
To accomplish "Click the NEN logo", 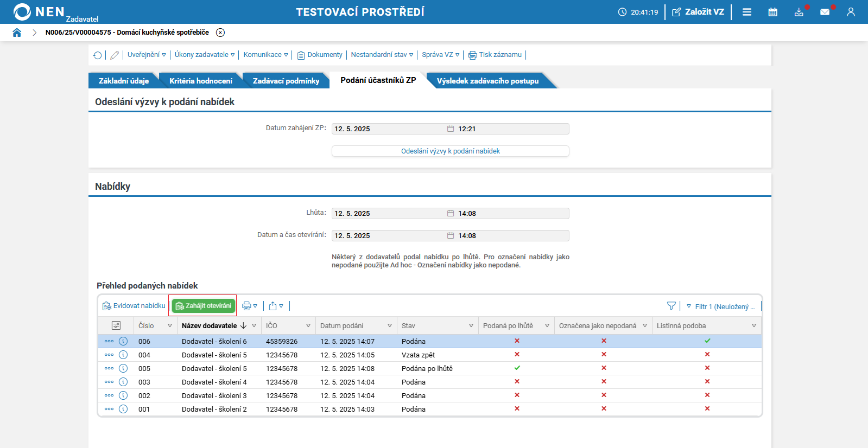I will click(x=39, y=12).
